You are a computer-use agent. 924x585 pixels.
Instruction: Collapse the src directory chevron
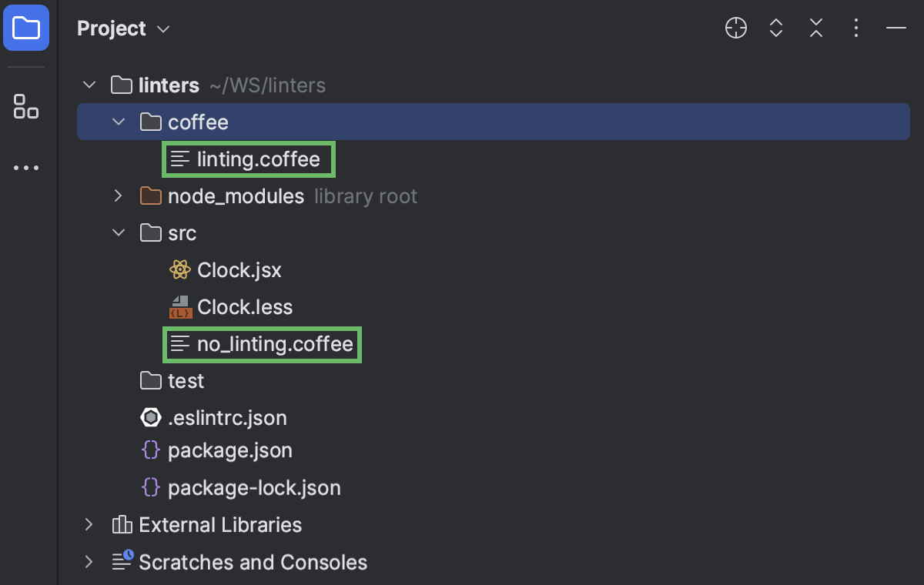117,232
